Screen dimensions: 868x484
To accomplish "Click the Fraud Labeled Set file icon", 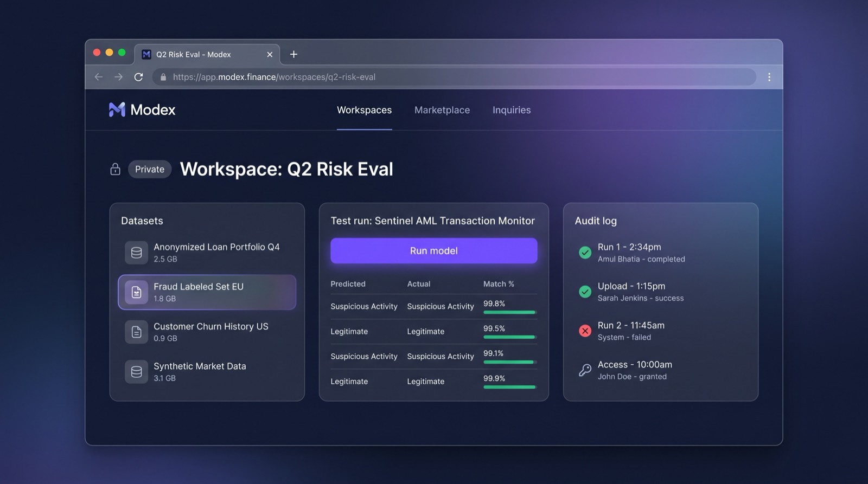I will (136, 292).
